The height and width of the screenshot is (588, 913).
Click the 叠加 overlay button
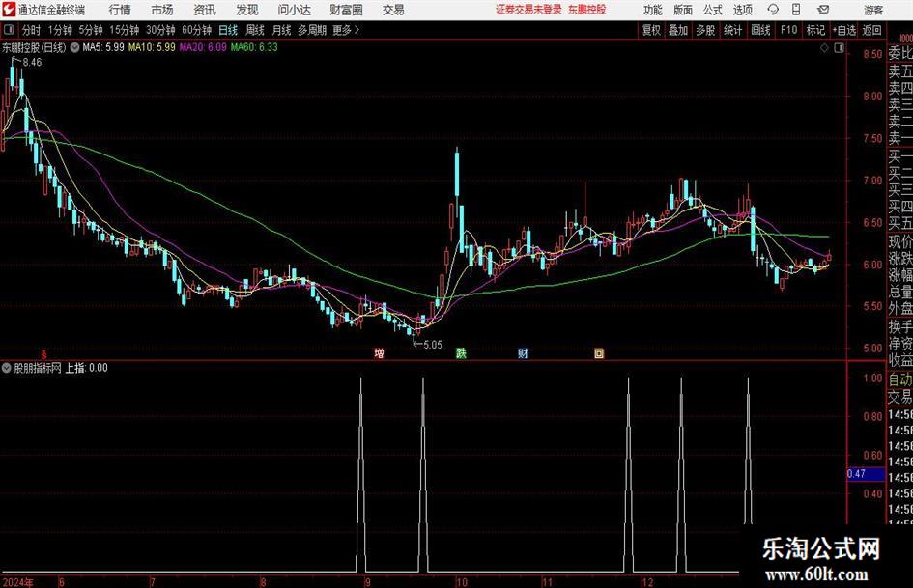tap(678, 30)
